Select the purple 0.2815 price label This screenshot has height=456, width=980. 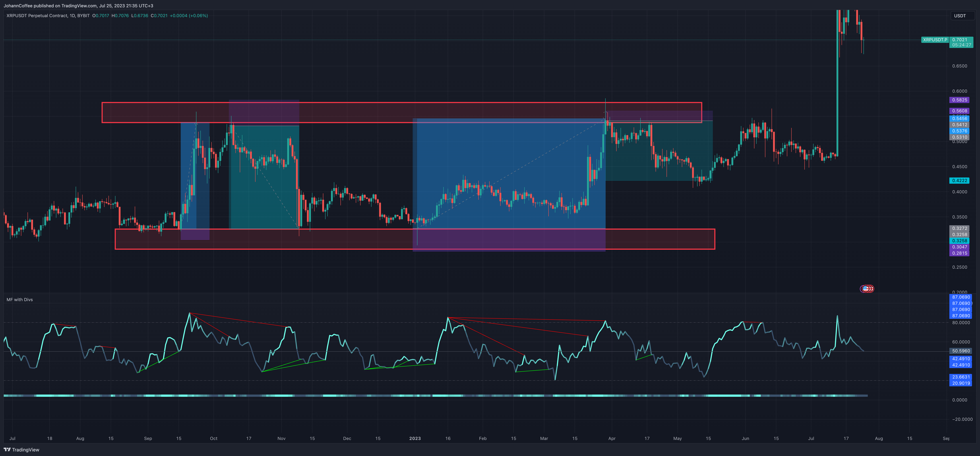tap(959, 253)
